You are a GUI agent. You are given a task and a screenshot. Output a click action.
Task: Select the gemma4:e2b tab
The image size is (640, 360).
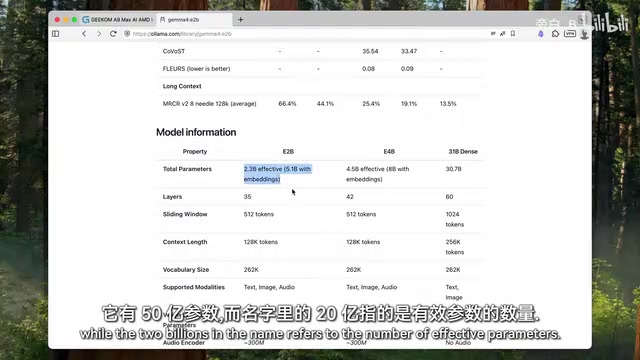(x=194, y=20)
